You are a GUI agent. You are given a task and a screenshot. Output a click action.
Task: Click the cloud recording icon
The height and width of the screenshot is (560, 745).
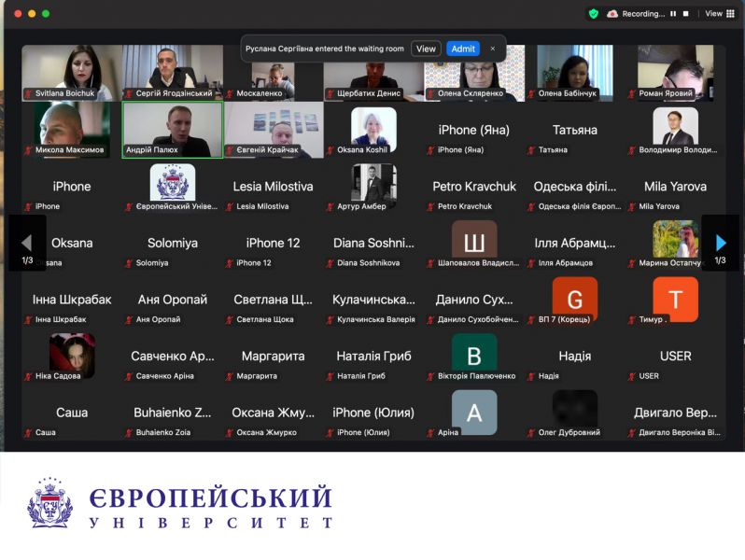tap(612, 14)
